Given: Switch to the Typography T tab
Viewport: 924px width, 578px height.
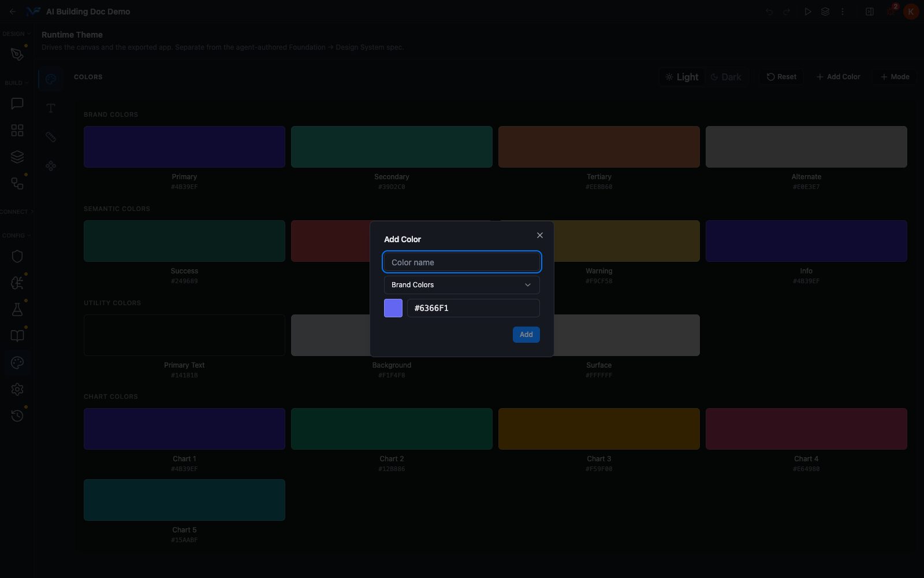Looking at the screenshot, I should pos(51,108).
